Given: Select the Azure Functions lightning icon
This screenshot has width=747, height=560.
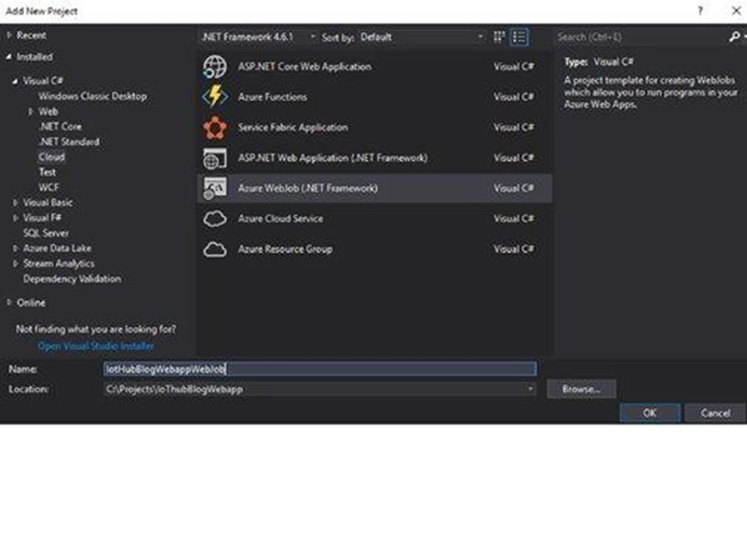Looking at the screenshot, I should [215, 97].
